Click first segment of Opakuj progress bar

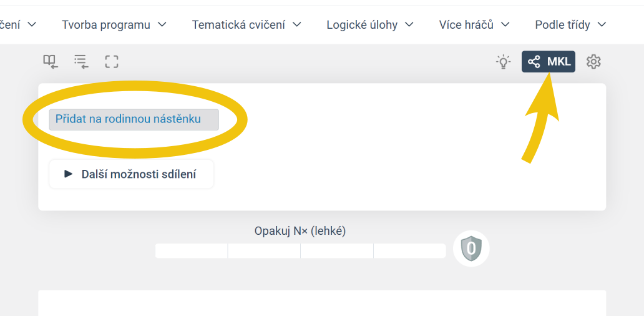[191, 250]
